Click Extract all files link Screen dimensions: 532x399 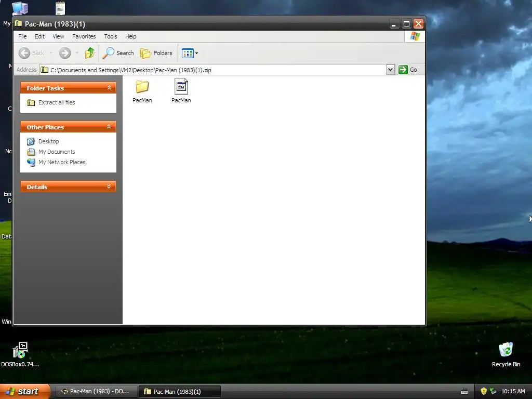[57, 102]
